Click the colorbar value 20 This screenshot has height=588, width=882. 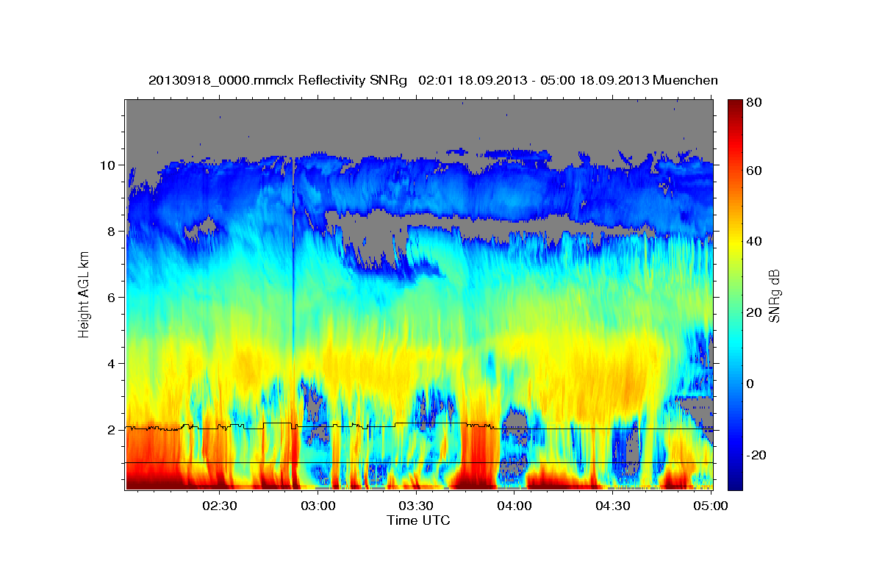click(x=754, y=313)
